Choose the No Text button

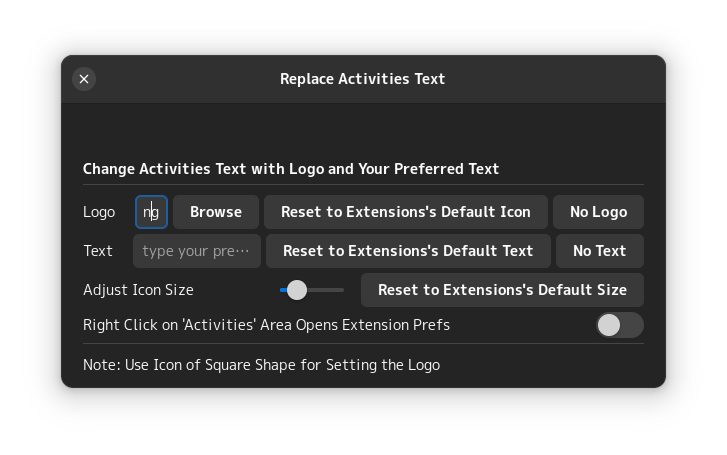coord(599,251)
